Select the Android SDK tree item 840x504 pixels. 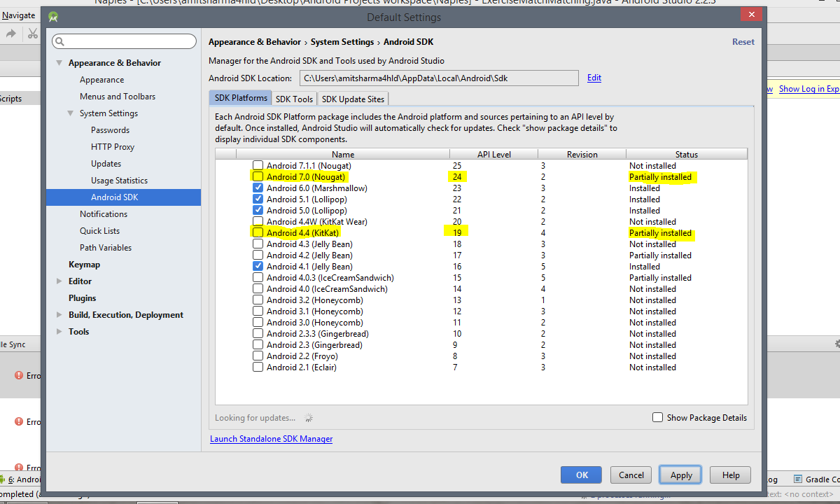[123, 197]
